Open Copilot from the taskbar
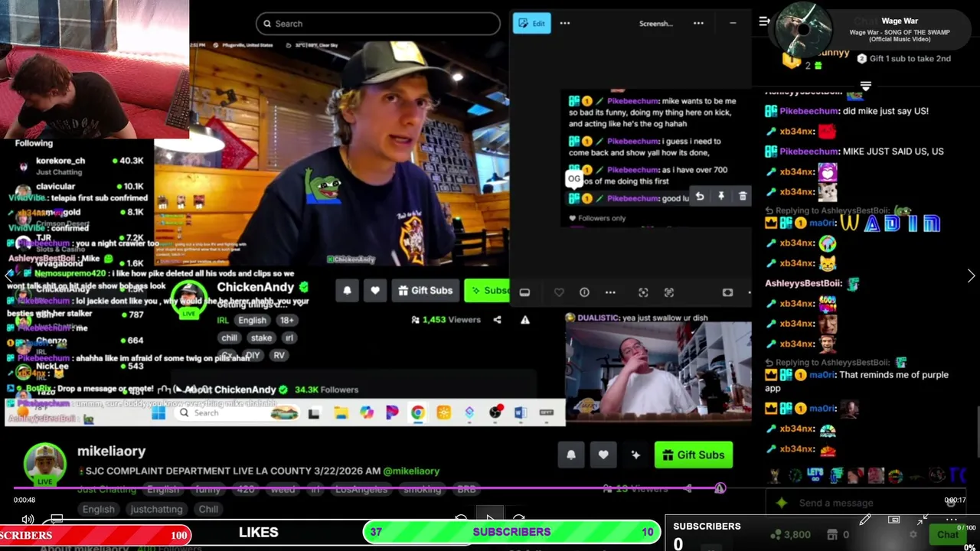The width and height of the screenshot is (980, 551). tap(367, 413)
